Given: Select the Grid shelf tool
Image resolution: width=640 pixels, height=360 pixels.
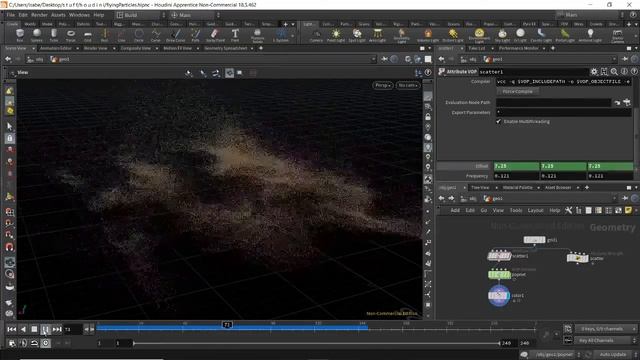Looking at the screenshot, I should (x=88, y=35).
